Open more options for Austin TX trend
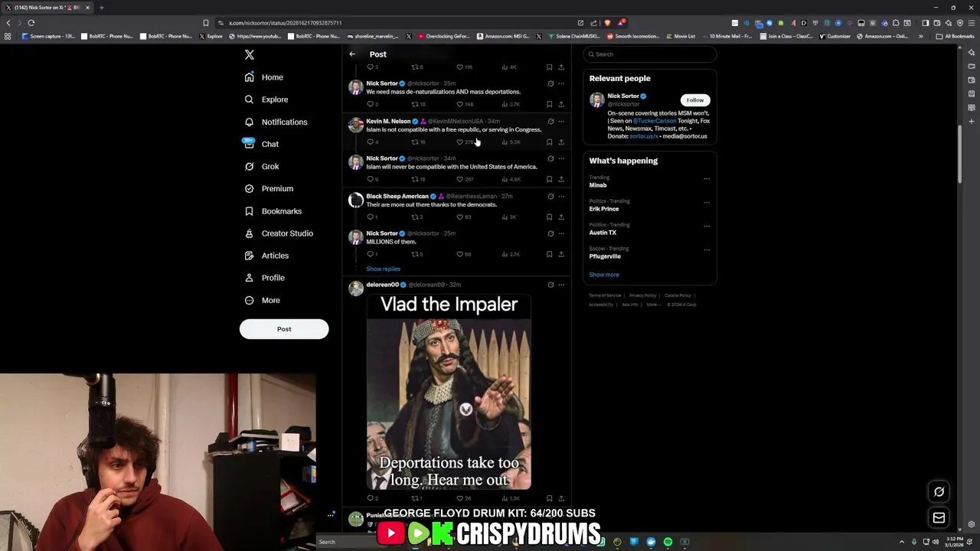 point(707,227)
